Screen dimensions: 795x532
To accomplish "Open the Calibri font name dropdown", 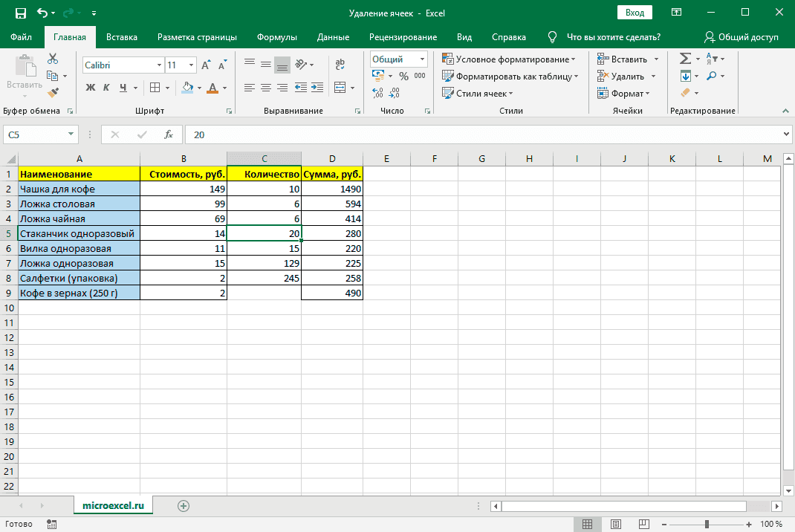I will coord(158,65).
